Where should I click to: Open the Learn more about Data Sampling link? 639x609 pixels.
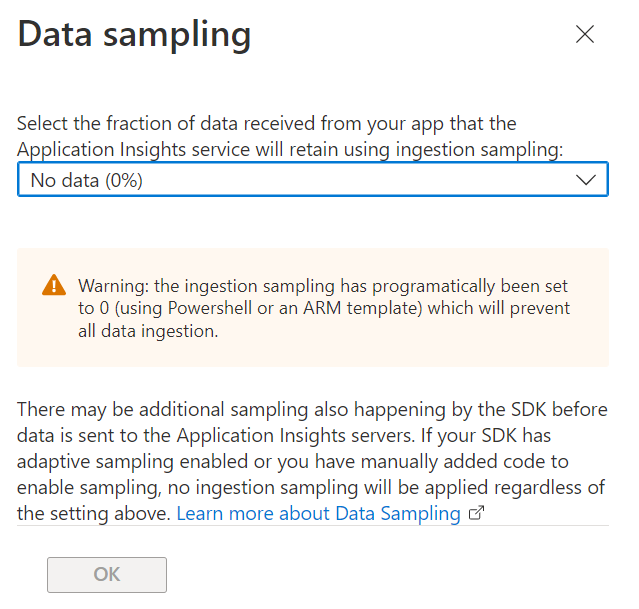(x=318, y=514)
